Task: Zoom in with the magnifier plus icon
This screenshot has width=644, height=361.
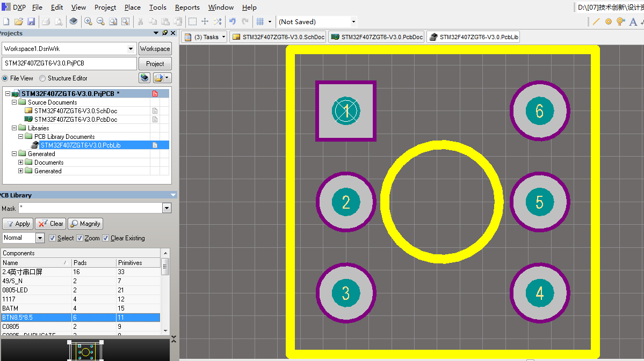Action: click(88, 22)
